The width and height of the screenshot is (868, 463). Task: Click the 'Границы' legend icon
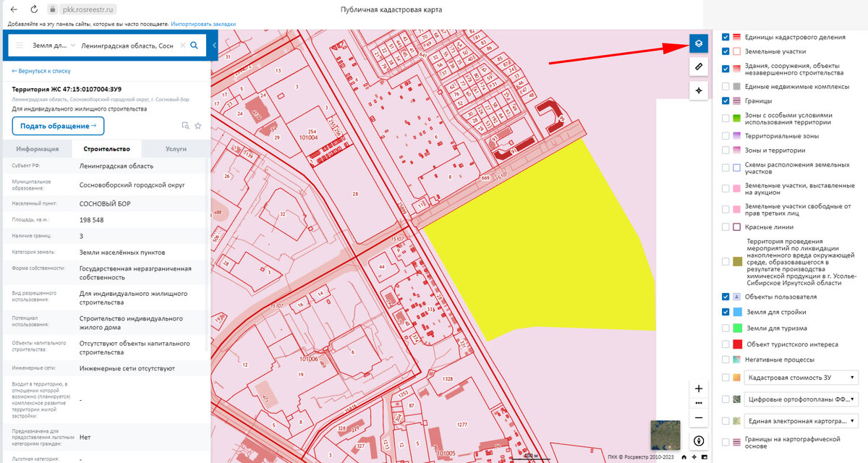click(x=737, y=101)
